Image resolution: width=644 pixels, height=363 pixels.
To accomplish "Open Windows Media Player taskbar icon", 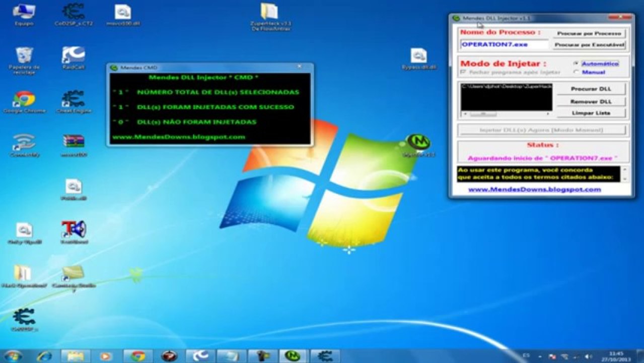I will pyautogui.click(x=106, y=356).
